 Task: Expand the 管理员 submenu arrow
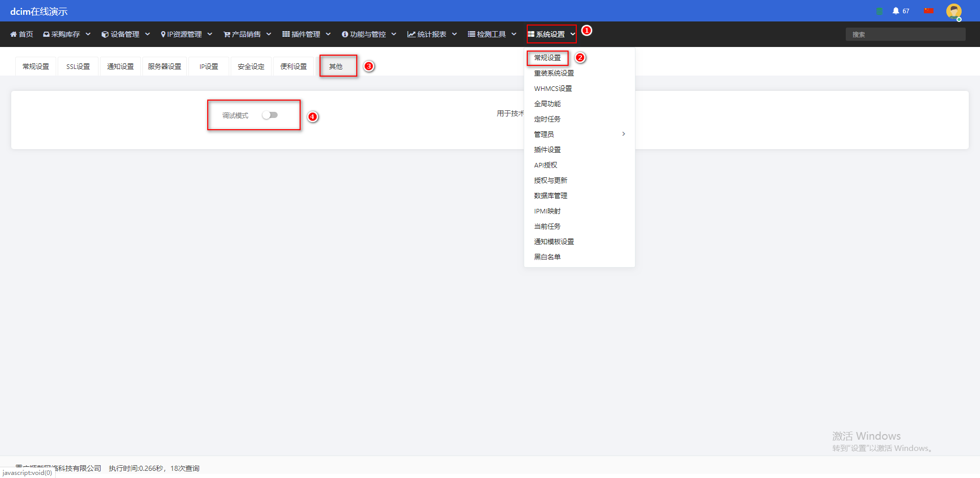pyautogui.click(x=623, y=134)
